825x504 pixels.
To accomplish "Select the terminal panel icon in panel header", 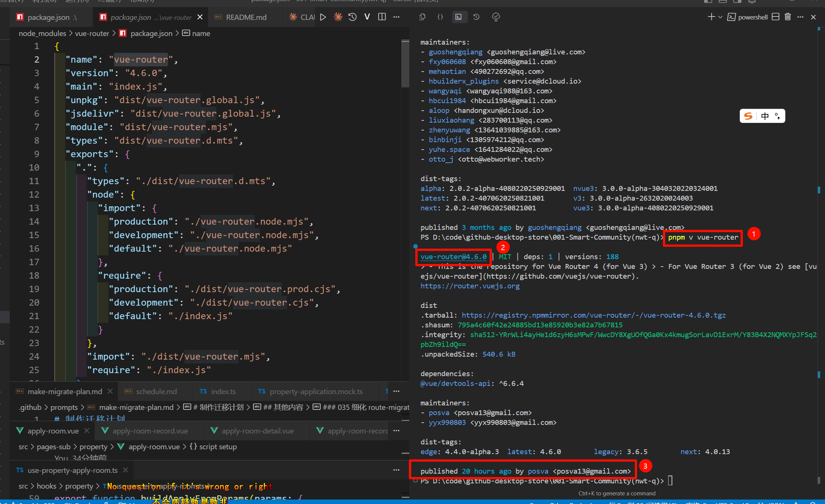I will [458, 17].
